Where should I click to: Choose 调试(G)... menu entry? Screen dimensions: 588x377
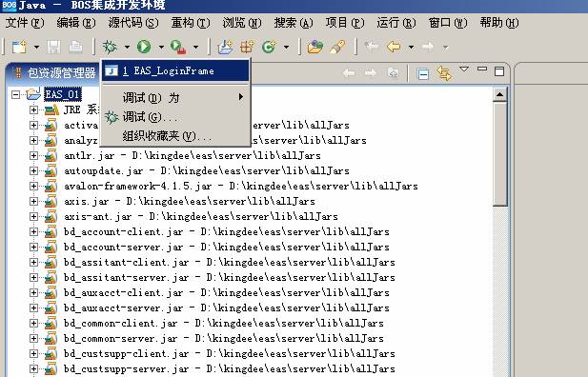click(175, 117)
